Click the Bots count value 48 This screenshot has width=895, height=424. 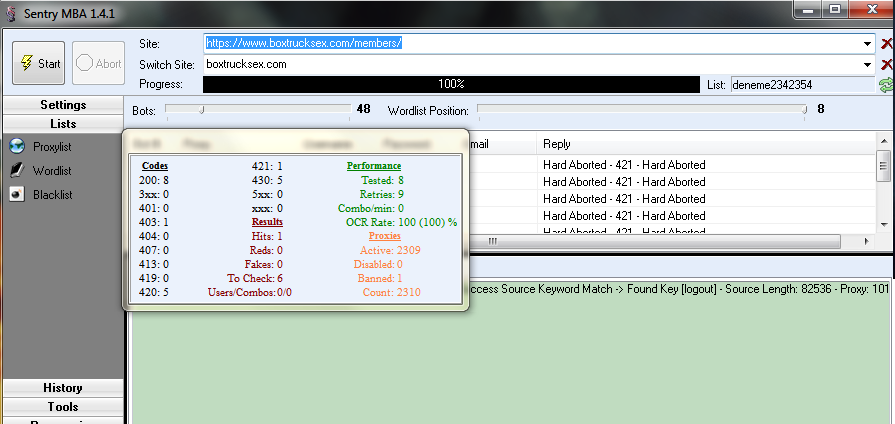(x=364, y=109)
